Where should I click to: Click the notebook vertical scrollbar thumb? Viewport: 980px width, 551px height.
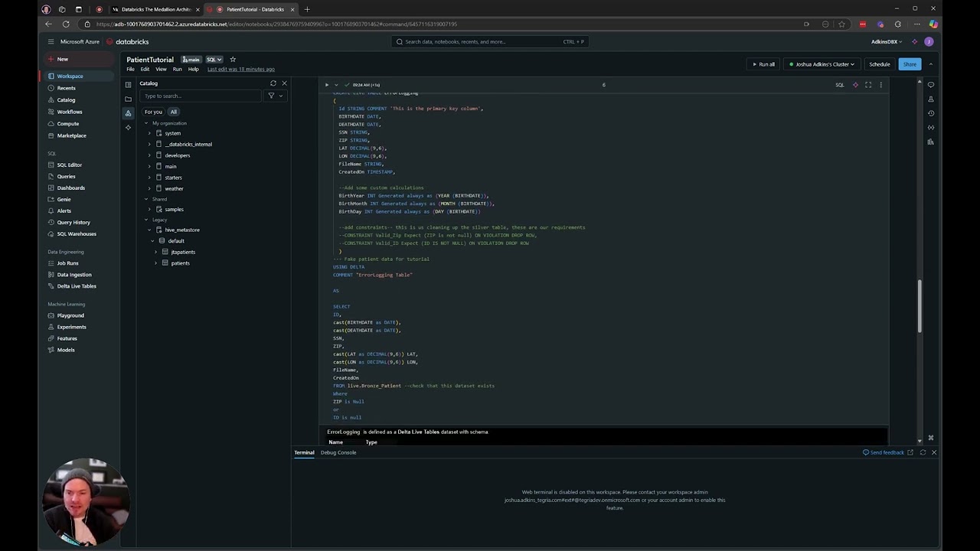point(920,306)
